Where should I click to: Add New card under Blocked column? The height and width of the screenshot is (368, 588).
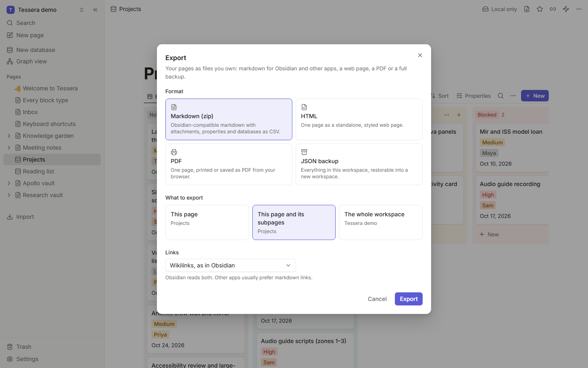(489, 234)
